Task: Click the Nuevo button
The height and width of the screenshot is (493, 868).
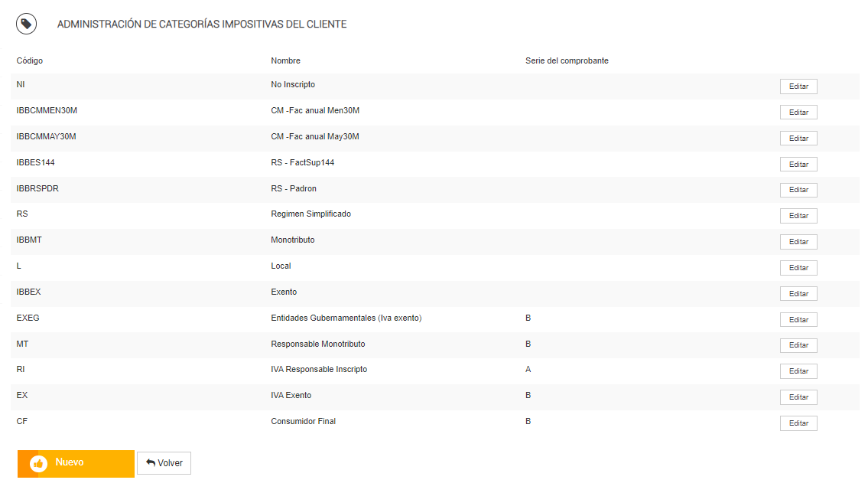Action: point(76,463)
